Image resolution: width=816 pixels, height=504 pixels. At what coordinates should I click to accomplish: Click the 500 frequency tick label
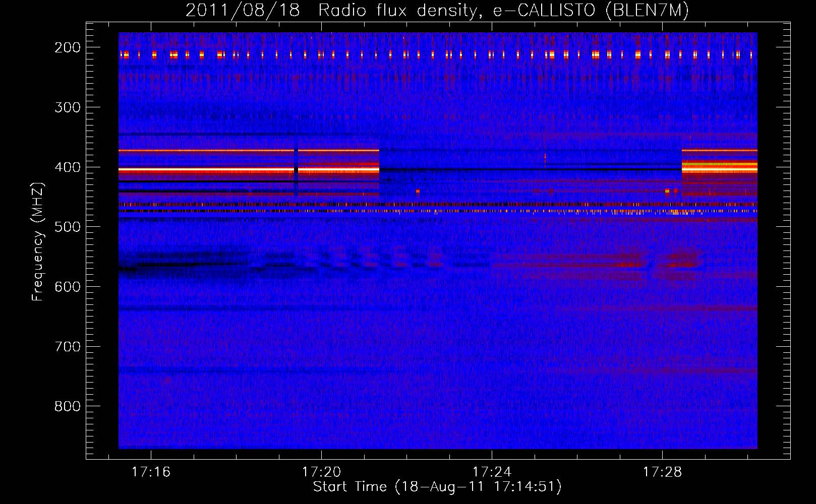click(68, 227)
